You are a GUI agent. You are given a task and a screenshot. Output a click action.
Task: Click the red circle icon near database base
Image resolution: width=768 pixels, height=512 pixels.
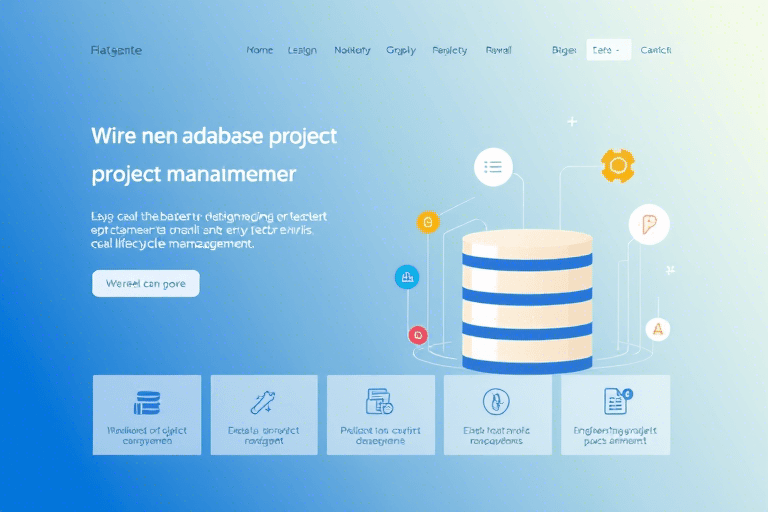pos(418,335)
